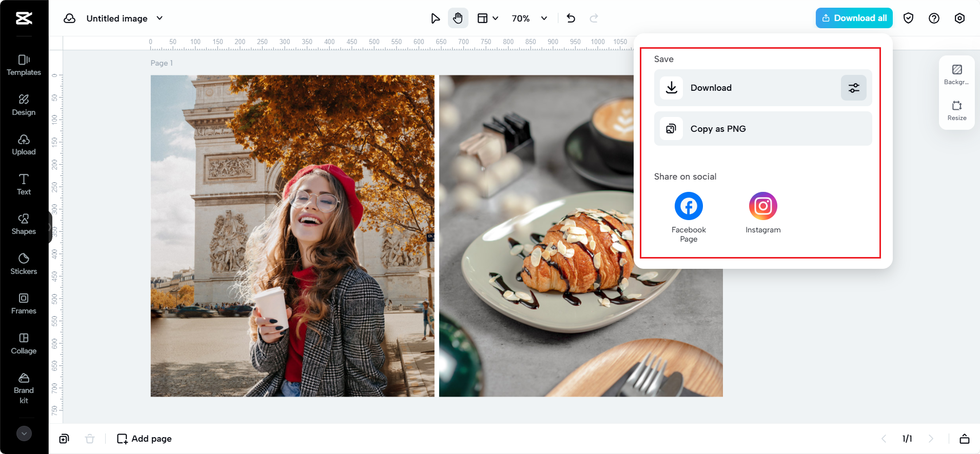
Task: Open the Stickers sidebar tab
Action: [x=24, y=264]
